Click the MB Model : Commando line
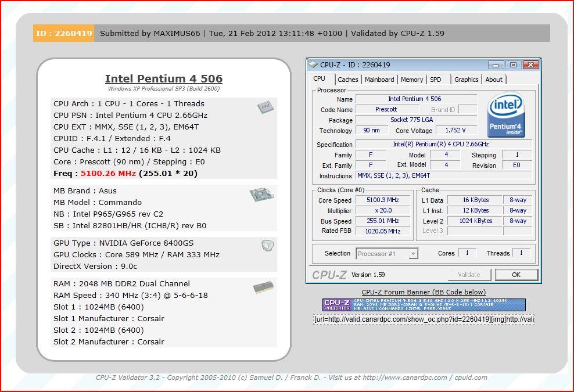574x392 pixels. click(x=98, y=203)
